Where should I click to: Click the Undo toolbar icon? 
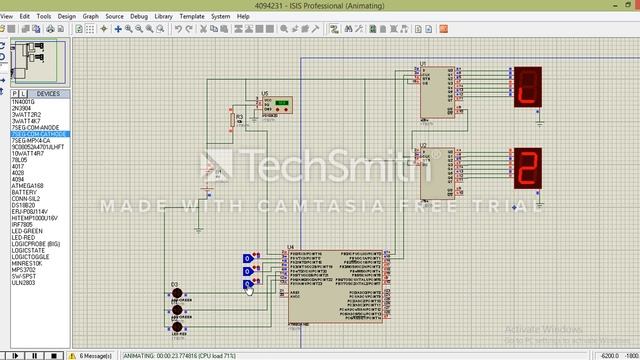tap(178, 29)
